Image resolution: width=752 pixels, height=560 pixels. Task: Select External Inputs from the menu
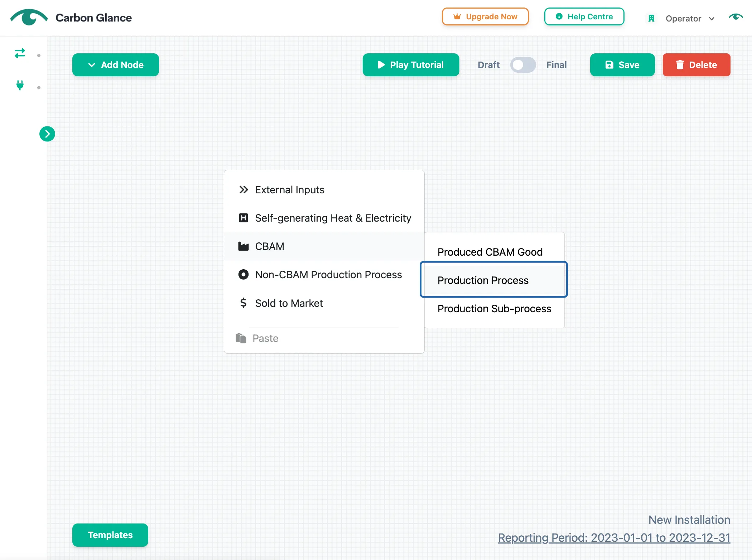[x=324, y=190]
